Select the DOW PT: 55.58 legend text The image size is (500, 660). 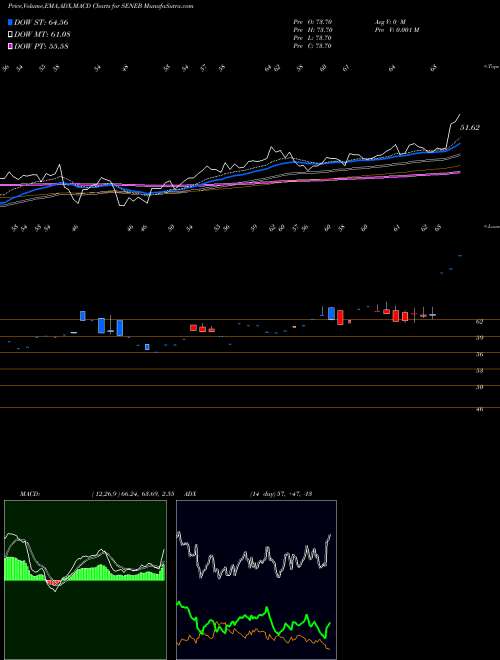pyautogui.click(x=41, y=46)
